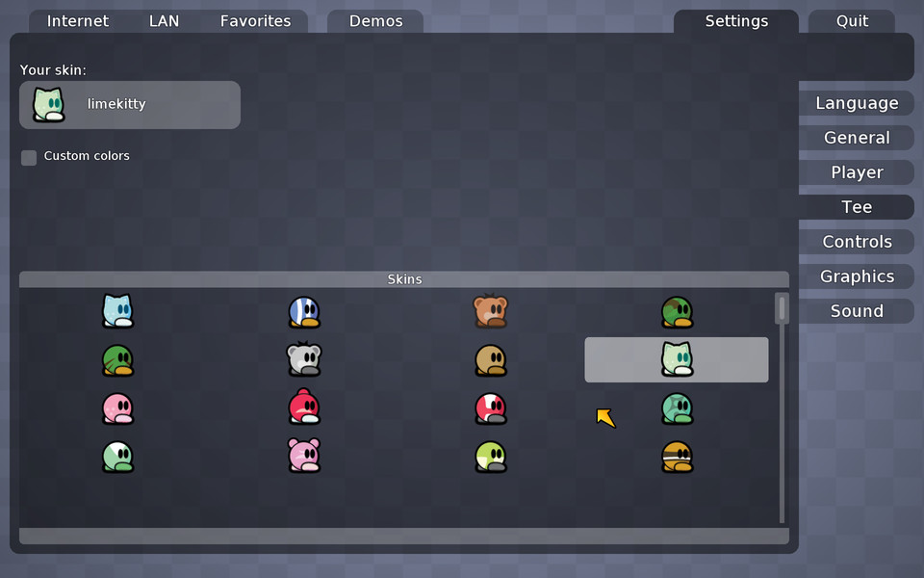The height and width of the screenshot is (578, 924).
Task: Go to the Demos tab
Action: click(x=375, y=21)
